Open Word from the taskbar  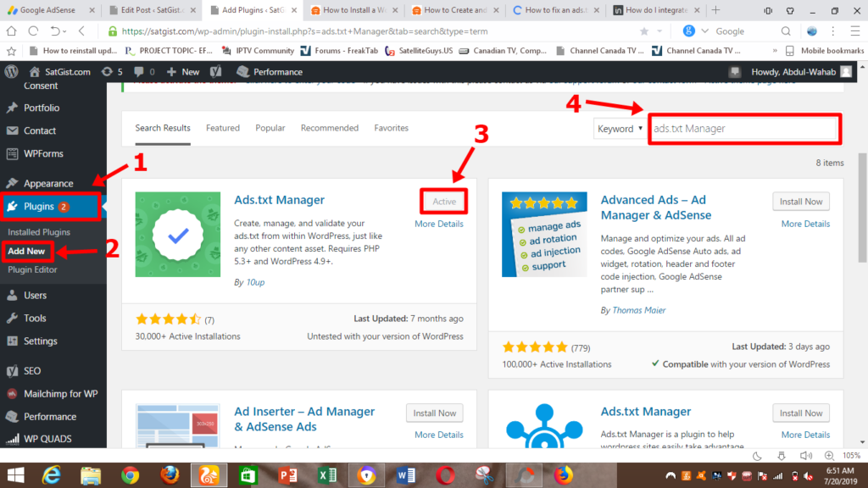point(406,475)
